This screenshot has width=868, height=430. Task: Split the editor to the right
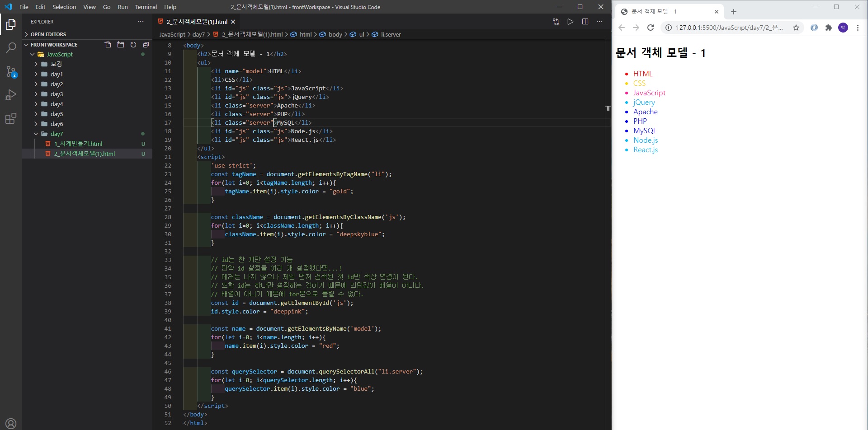click(x=585, y=22)
